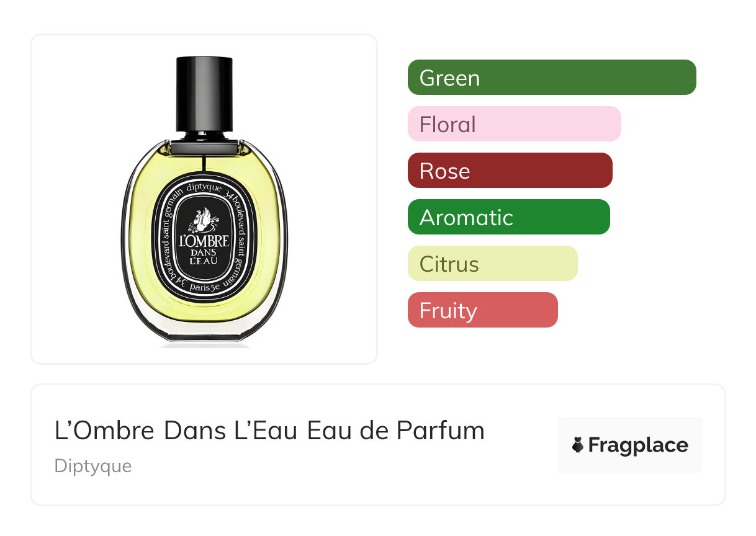Select the Floral accord bar
Viewport: 756px width, 536px height.
pyautogui.click(x=515, y=124)
